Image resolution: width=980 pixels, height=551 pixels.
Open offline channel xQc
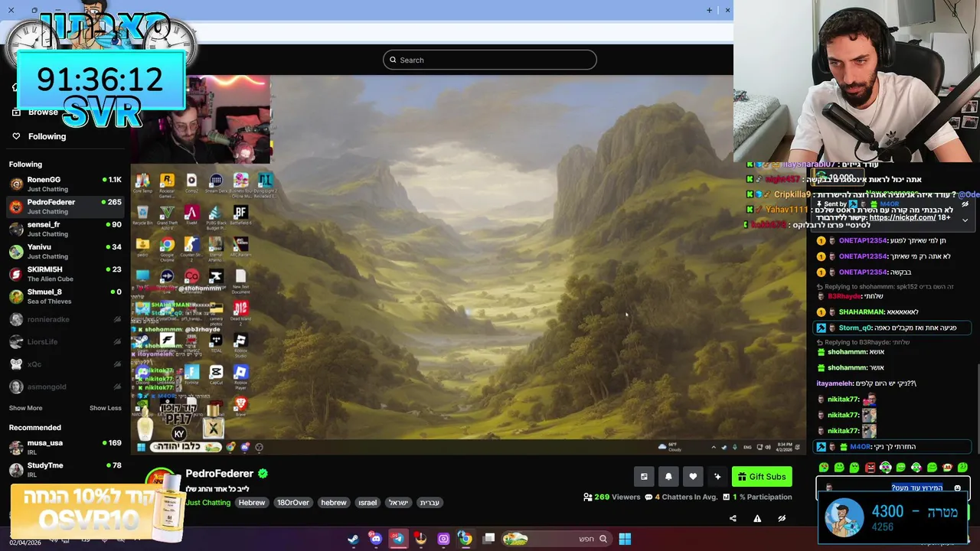[x=65, y=364]
